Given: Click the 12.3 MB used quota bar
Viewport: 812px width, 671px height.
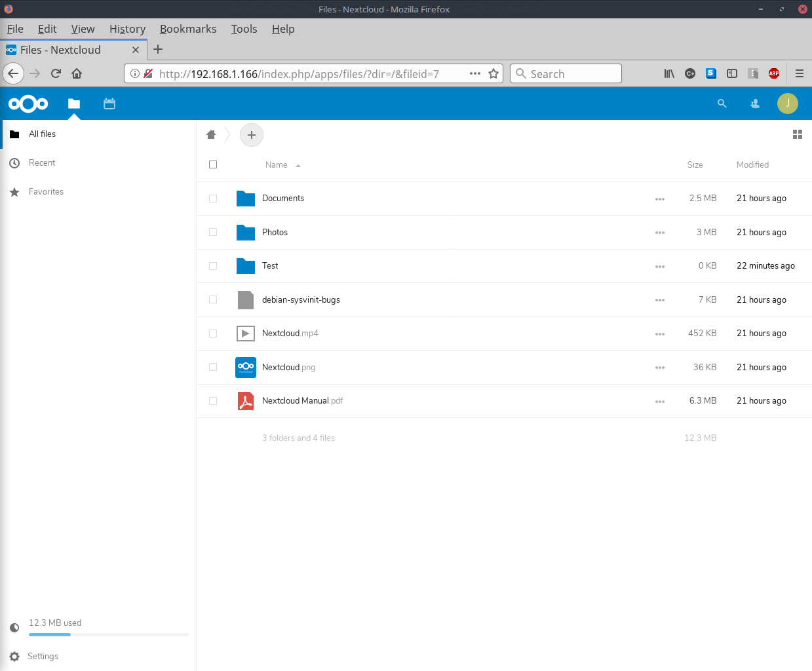Looking at the screenshot, I should pyautogui.click(x=109, y=634).
